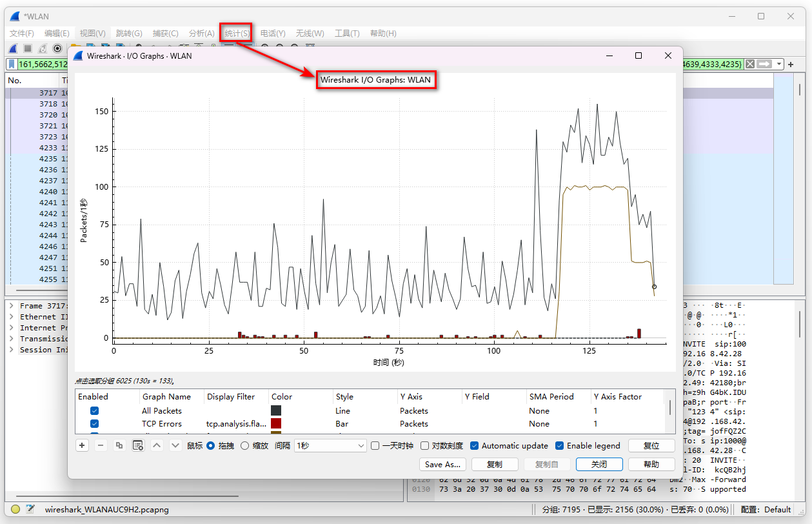Viewport: 812px width, 524px height.
Task: Open the 间隔 interval dropdown
Action: (330, 445)
